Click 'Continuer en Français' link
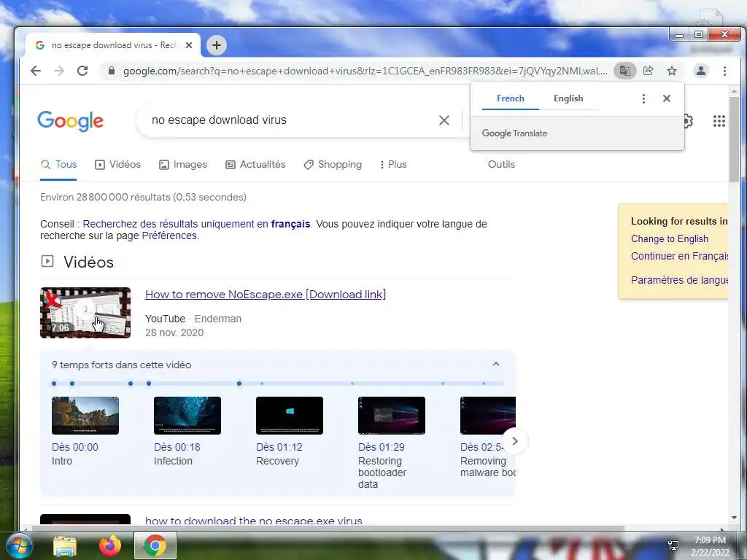Screen dimensions: 747x560 click(x=679, y=256)
